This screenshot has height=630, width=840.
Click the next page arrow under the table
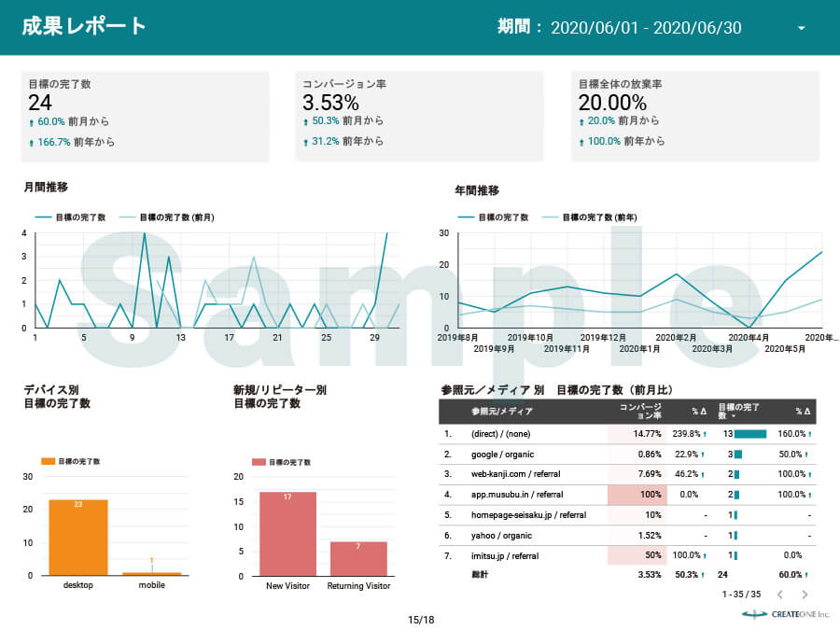805,594
